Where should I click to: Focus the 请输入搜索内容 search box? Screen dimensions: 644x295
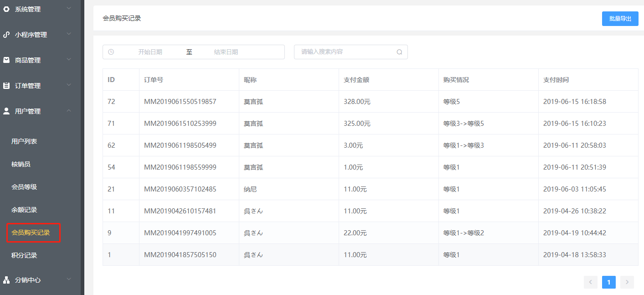point(350,52)
